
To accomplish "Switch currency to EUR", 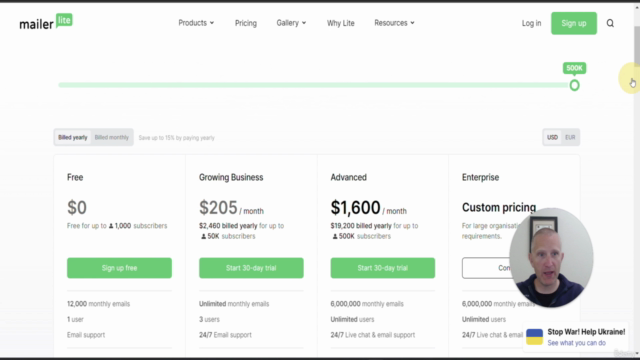I will (x=570, y=138).
